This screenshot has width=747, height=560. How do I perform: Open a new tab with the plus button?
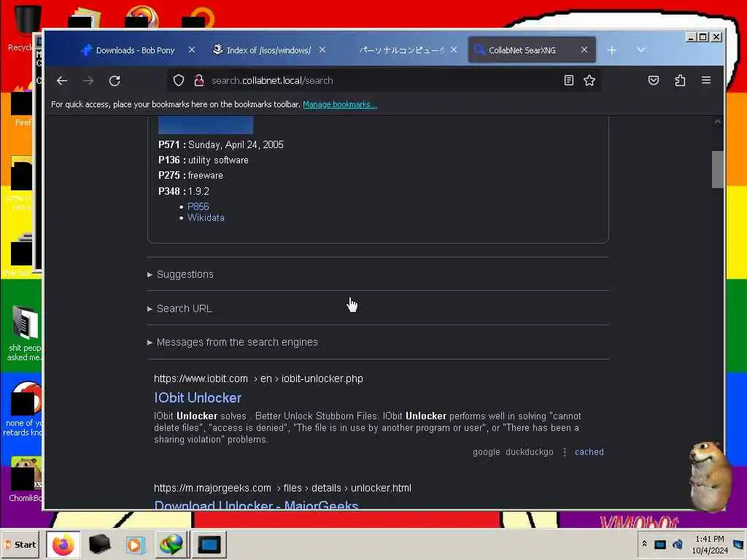612,50
